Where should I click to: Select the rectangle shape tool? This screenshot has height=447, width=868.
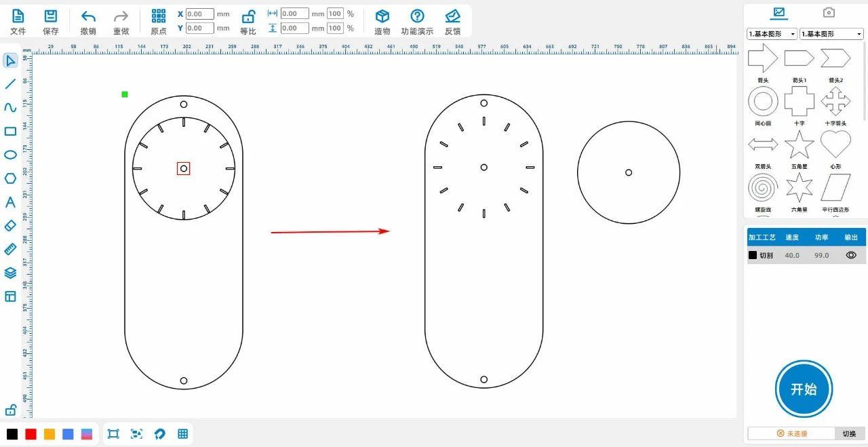[10, 131]
